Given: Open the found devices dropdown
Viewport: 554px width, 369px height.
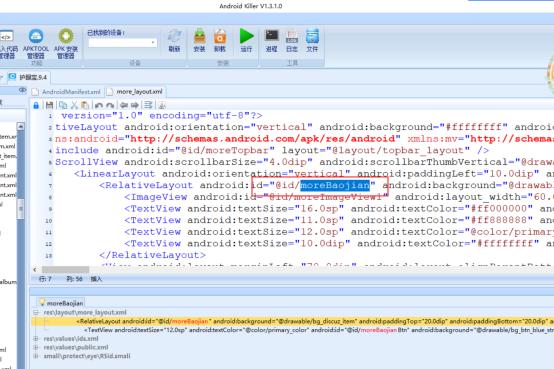Looking at the screenshot, I should coord(122,42).
